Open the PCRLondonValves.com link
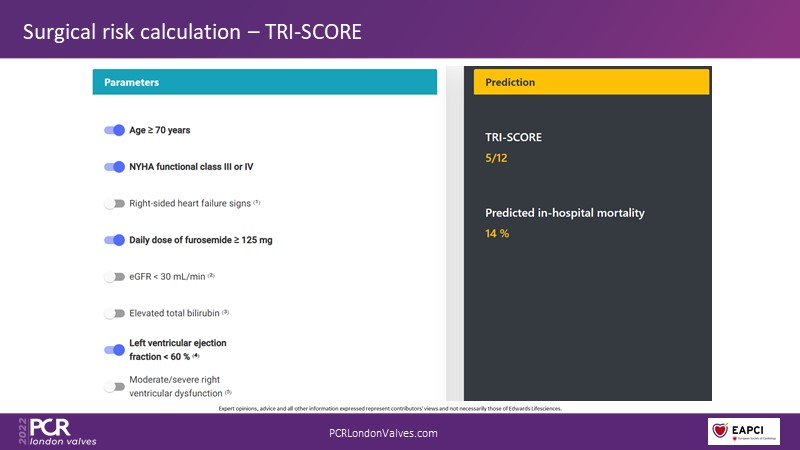Screen dimensions: 800x450 pos(383,433)
